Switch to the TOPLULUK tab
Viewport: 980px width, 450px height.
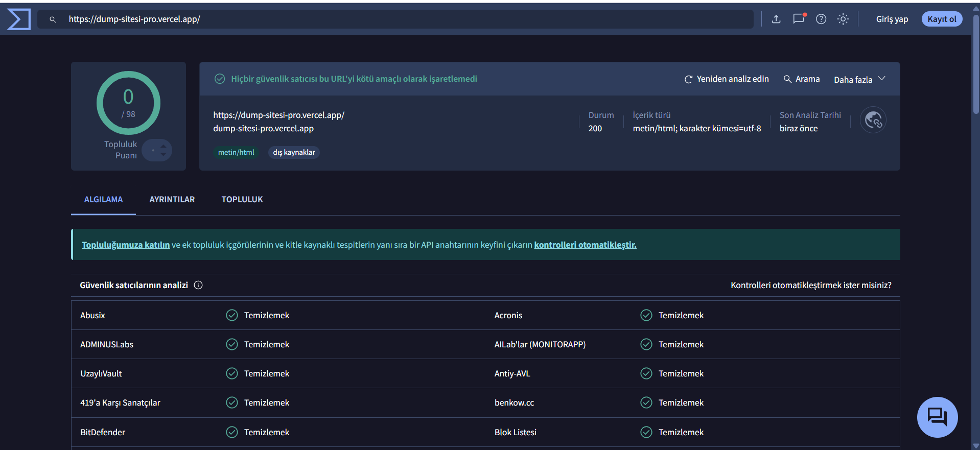coord(242,199)
